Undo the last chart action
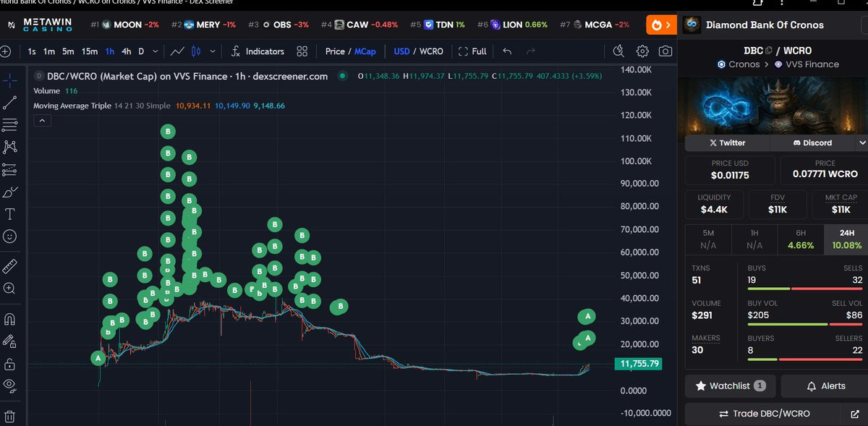 tap(507, 51)
